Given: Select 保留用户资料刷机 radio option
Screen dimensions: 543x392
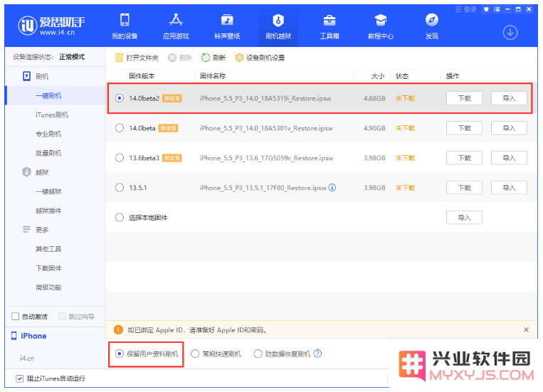Looking at the screenshot, I should point(120,354).
